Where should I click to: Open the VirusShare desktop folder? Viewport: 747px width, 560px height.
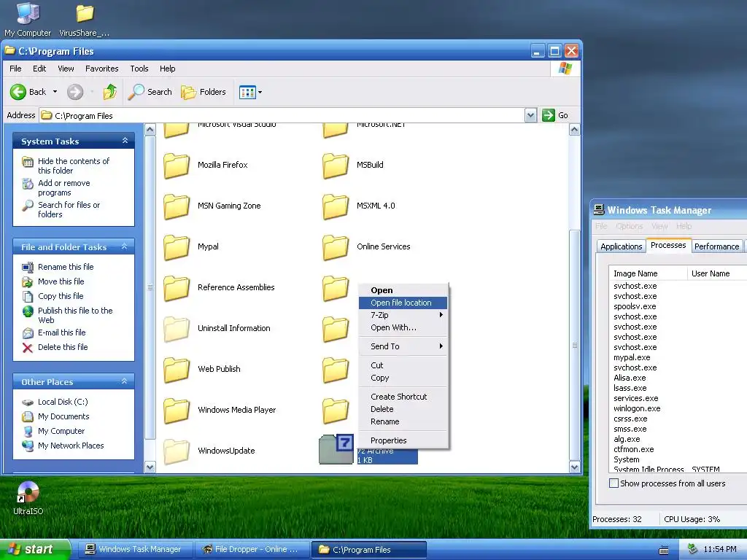[85, 13]
